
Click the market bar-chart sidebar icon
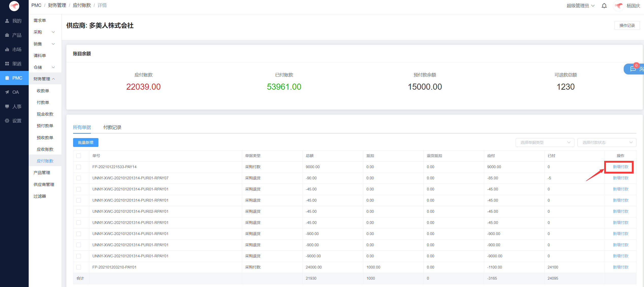tap(7, 49)
